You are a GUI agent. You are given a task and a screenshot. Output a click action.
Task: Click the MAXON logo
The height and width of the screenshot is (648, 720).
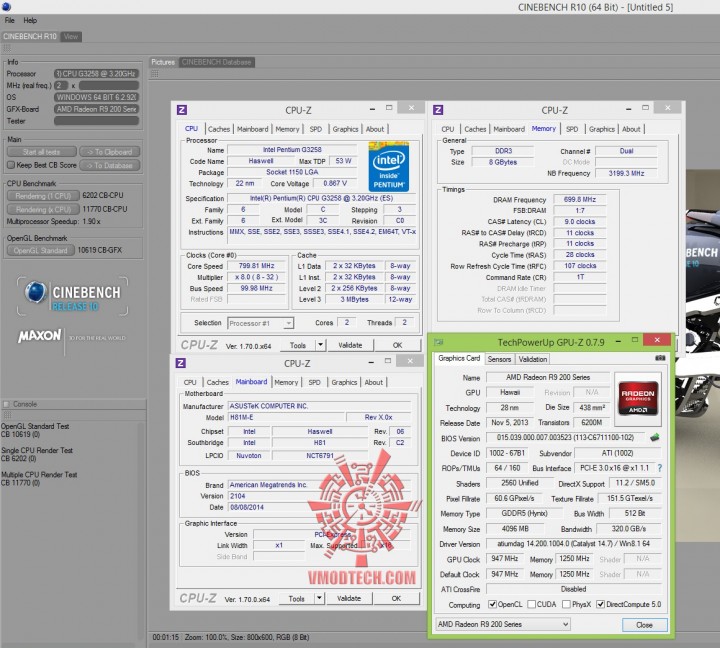(39, 336)
